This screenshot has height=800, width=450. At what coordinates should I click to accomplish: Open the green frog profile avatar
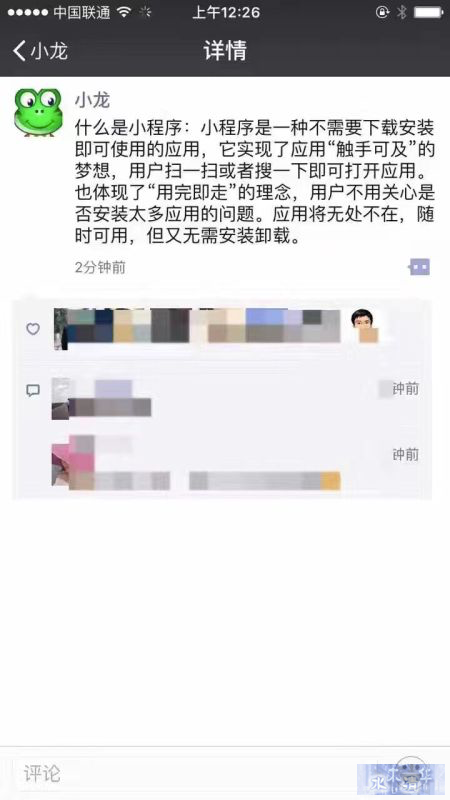pyautogui.click(x=38, y=113)
